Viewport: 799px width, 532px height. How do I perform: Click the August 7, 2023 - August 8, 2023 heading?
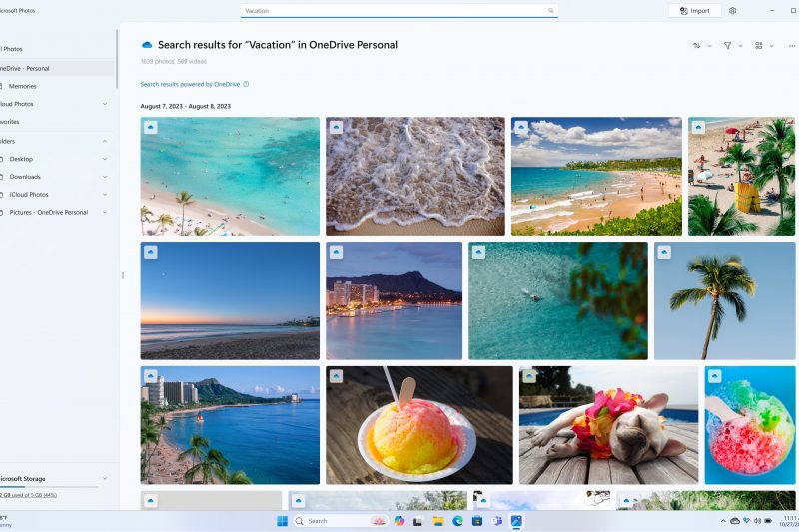(186, 107)
